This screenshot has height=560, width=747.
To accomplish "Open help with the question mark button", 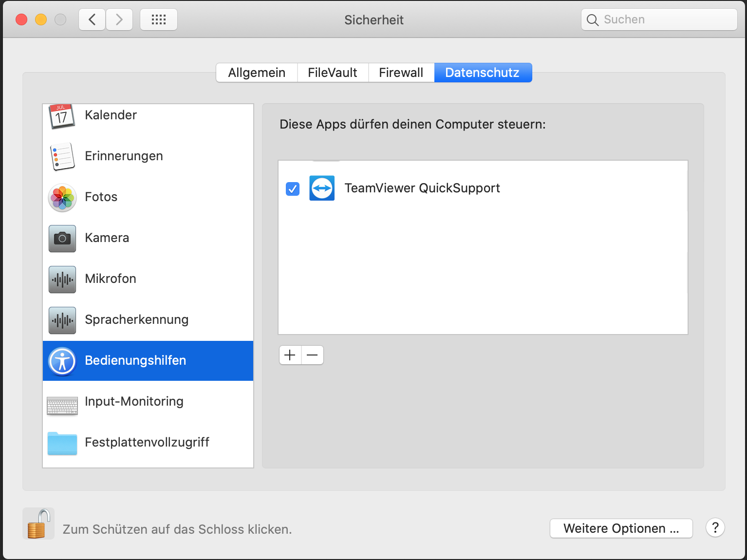I will (715, 528).
